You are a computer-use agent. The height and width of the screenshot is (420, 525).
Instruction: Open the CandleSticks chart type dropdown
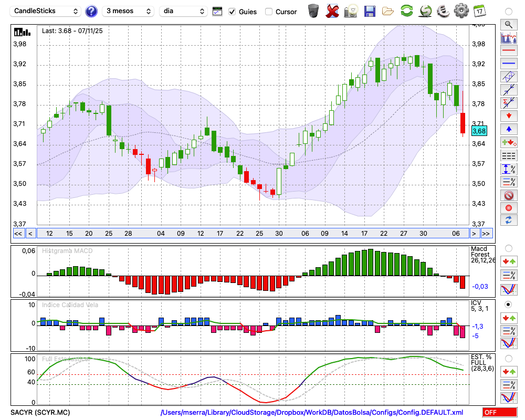coord(46,11)
